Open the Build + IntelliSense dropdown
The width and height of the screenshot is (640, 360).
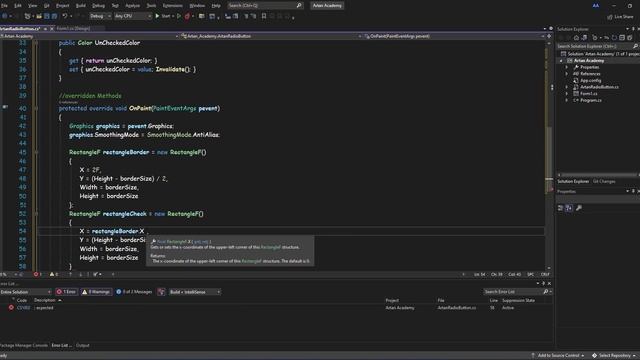tap(195, 292)
